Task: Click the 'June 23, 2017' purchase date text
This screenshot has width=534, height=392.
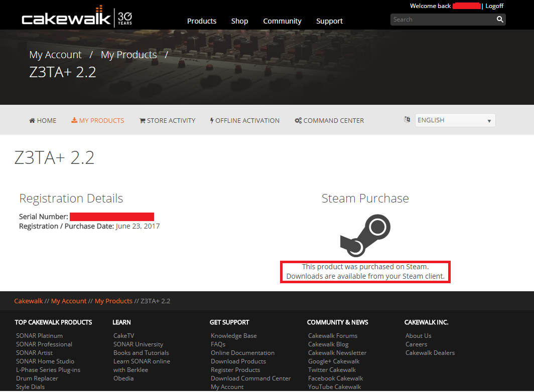Action: tap(138, 226)
